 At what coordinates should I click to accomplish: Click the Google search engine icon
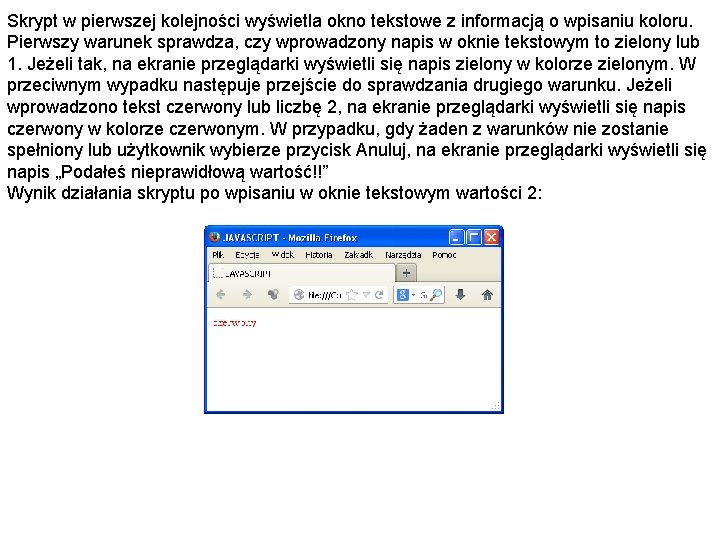(403, 295)
